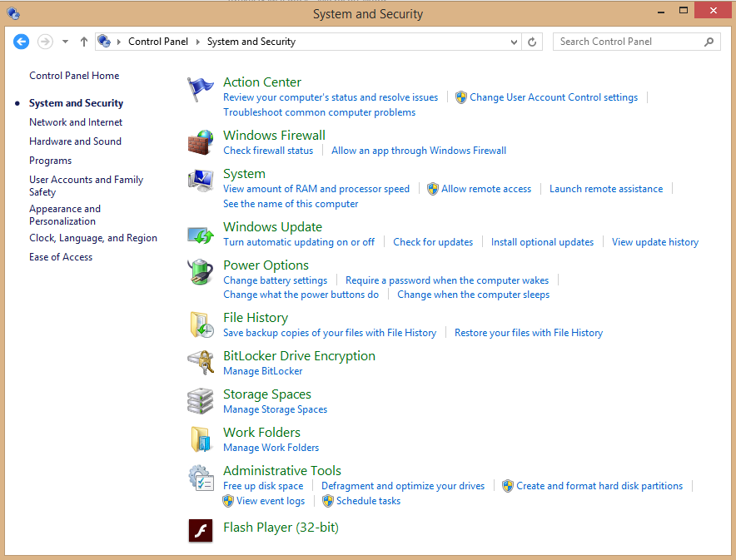
Task: Open Defragment and optimize your drives
Action: (x=403, y=486)
